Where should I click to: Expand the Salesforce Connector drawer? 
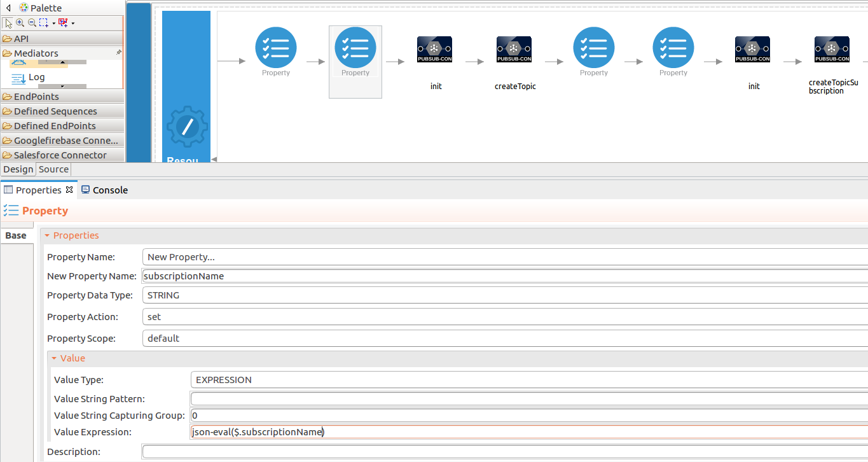[62, 155]
